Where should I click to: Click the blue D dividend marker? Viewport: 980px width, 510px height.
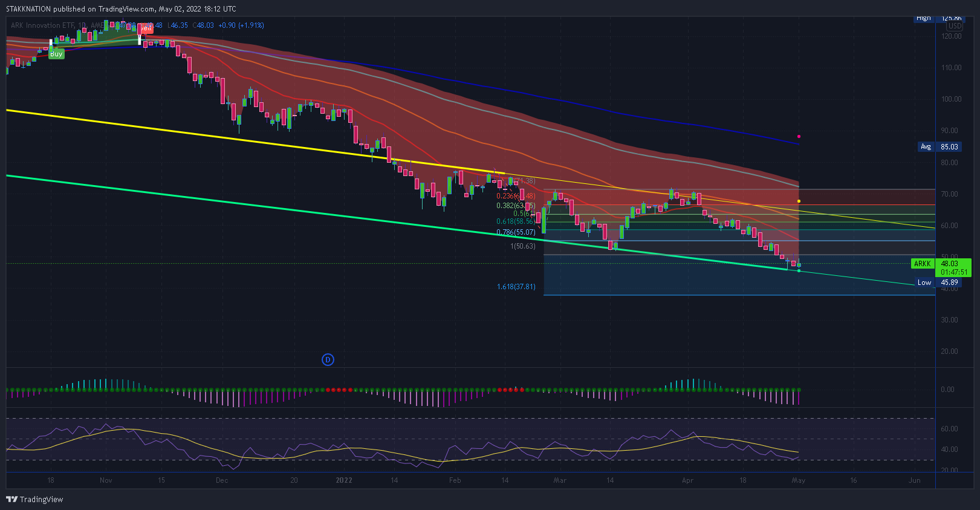pos(328,360)
